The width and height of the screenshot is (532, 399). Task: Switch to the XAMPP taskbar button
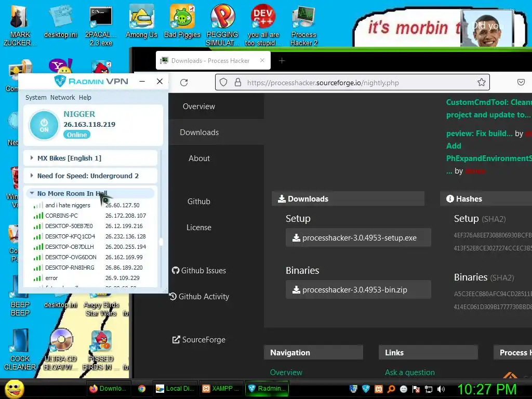221,389
